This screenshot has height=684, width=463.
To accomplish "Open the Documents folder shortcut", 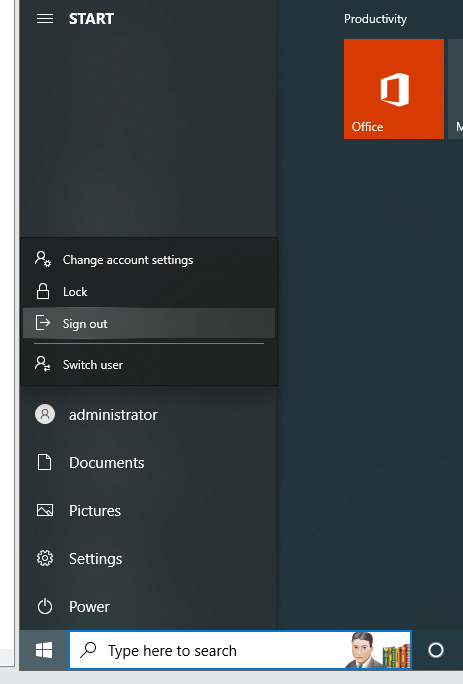I will [148, 462].
